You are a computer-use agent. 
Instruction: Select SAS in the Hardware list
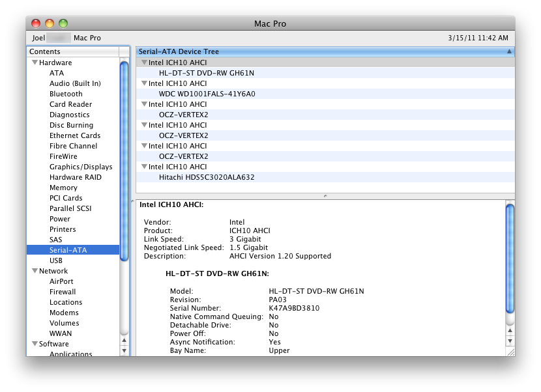(55, 240)
